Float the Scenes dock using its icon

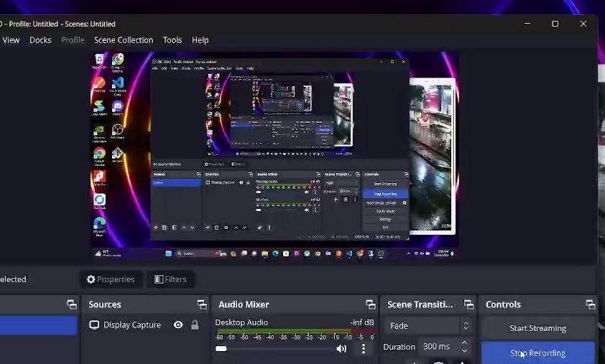pyautogui.click(x=71, y=304)
